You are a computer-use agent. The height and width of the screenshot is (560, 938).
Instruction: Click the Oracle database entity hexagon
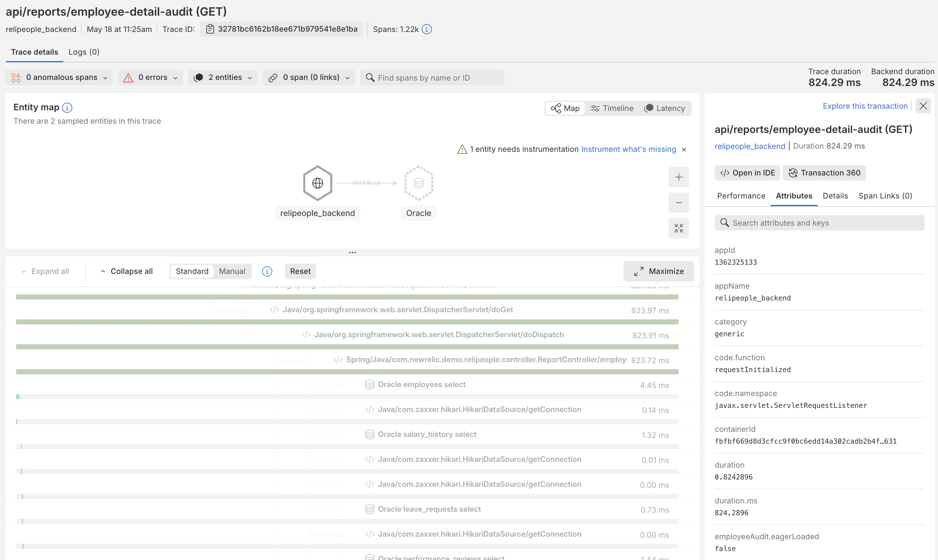[x=418, y=183]
